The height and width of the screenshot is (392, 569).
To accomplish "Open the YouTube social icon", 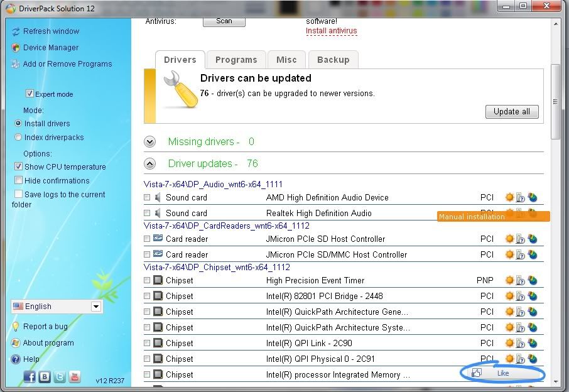I will 74,377.
